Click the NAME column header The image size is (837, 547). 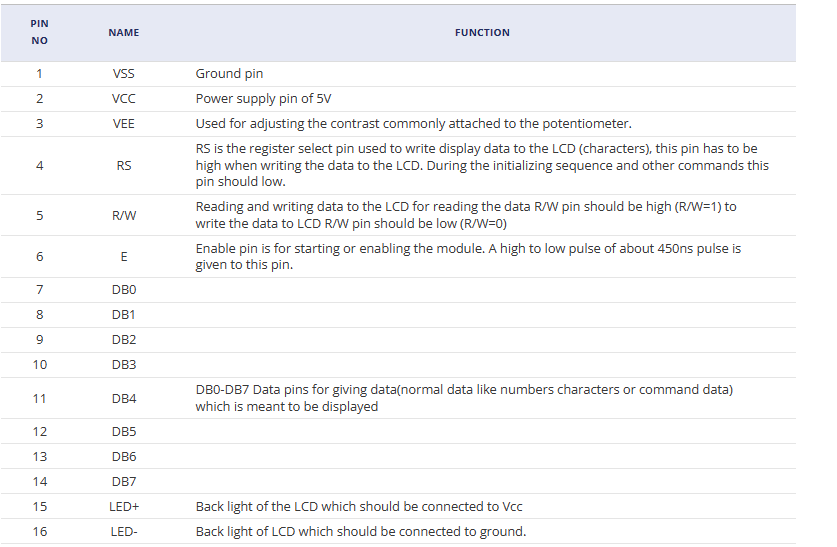click(x=124, y=32)
